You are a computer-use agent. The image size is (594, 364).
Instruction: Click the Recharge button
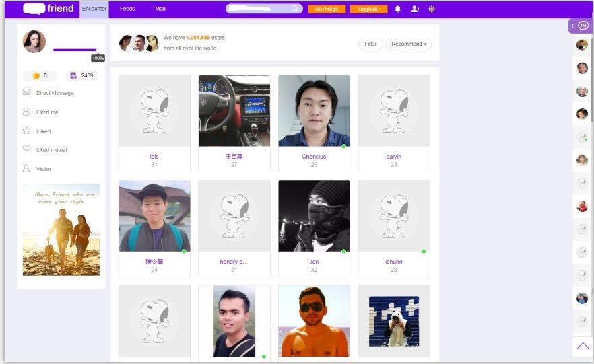[327, 9]
